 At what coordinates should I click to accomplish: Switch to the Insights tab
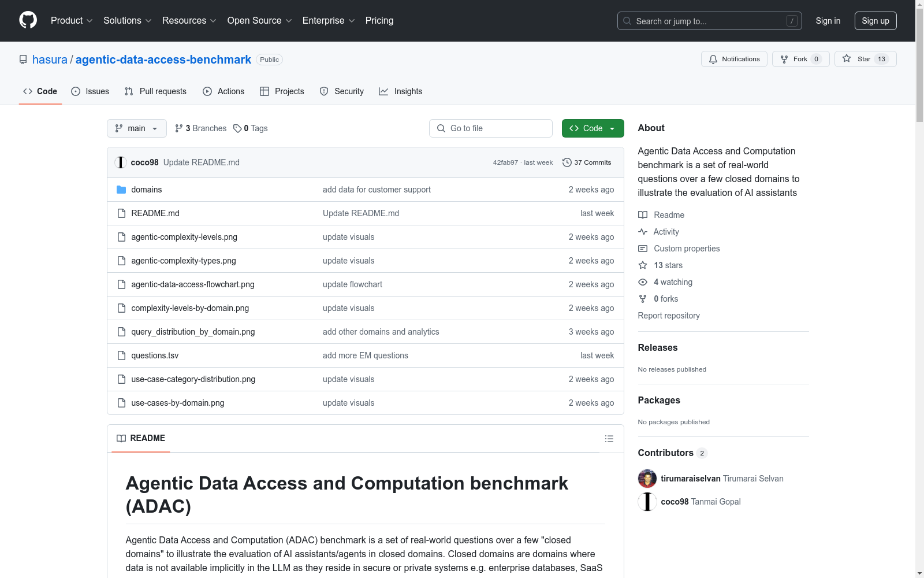click(401, 91)
